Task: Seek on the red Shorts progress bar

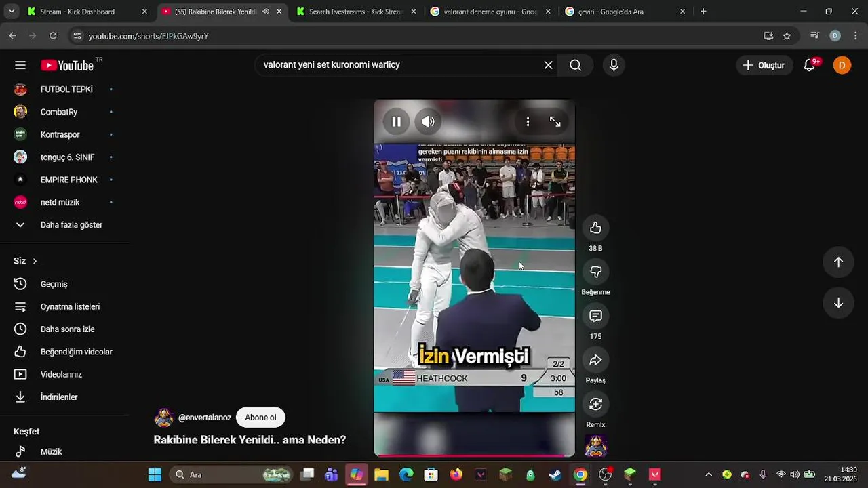Action: coord(474,455)
